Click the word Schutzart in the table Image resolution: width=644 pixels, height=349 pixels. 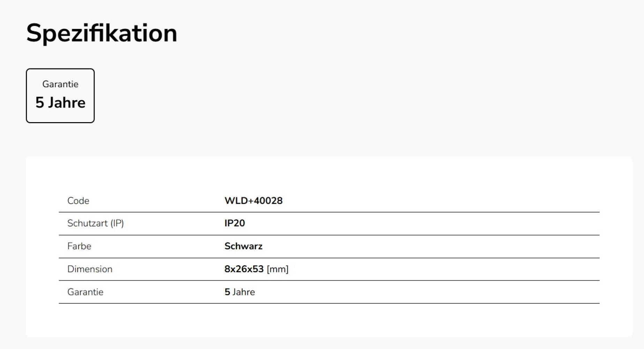click(87, 223)
